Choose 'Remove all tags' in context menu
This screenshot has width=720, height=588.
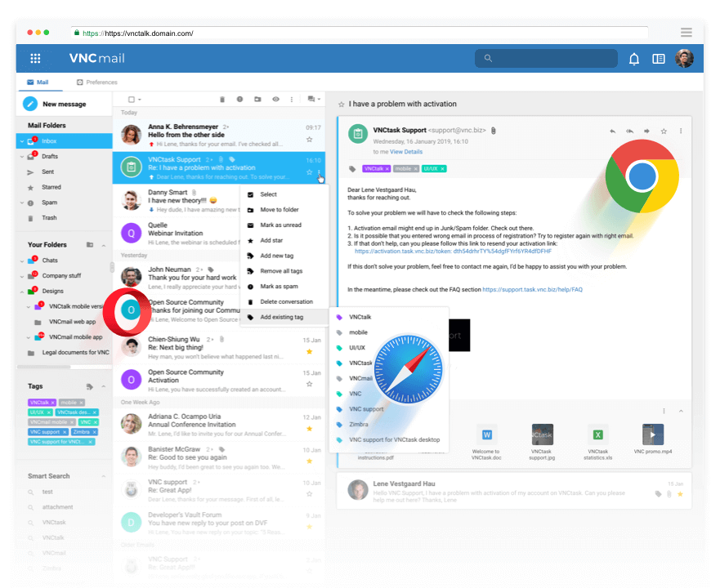[x=284, y=271]
